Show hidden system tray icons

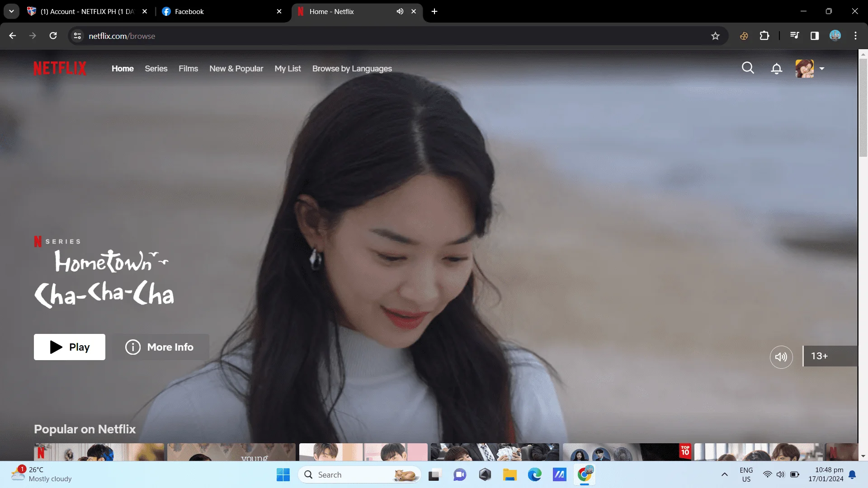[724, 474]
